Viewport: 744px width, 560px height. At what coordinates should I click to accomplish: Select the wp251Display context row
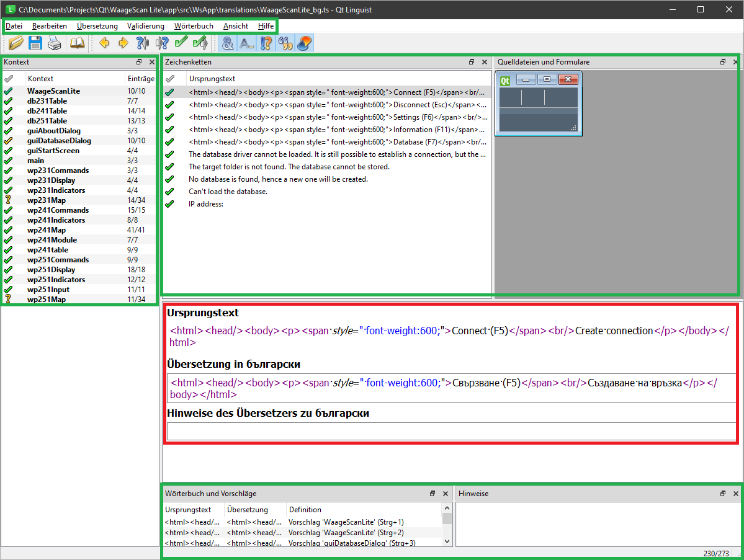[x=79, y=270]
